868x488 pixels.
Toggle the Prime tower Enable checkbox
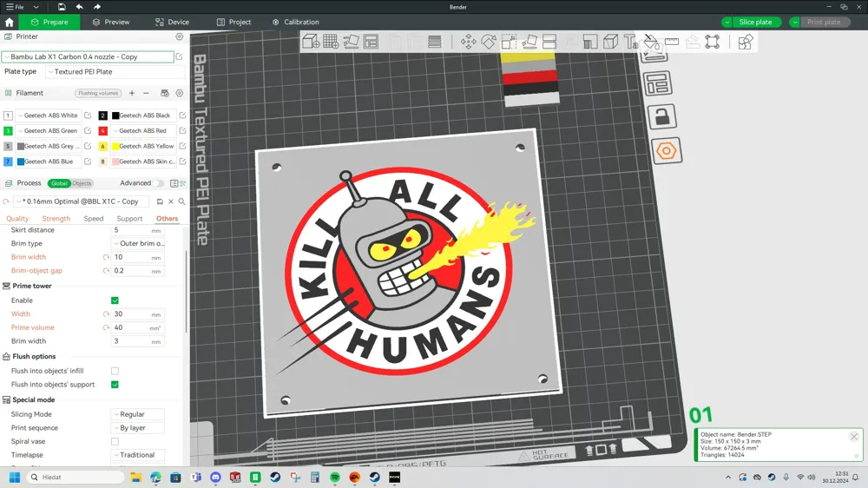click(x=115, y=300)
